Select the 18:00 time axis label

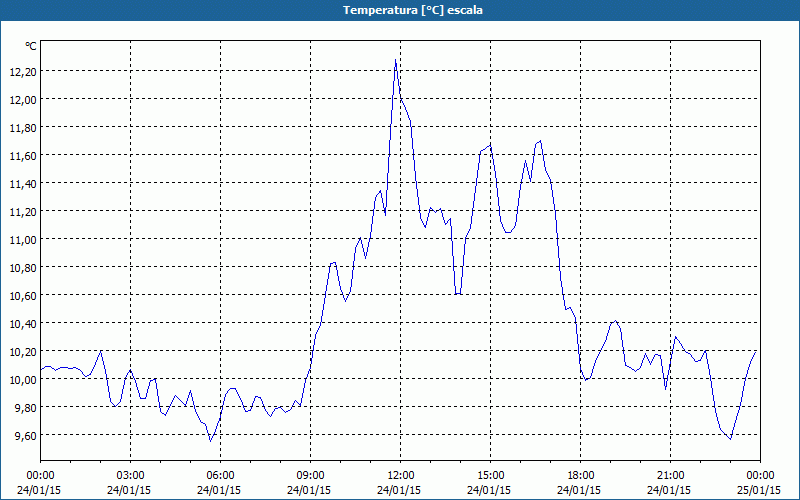click(x=580, y=476)
